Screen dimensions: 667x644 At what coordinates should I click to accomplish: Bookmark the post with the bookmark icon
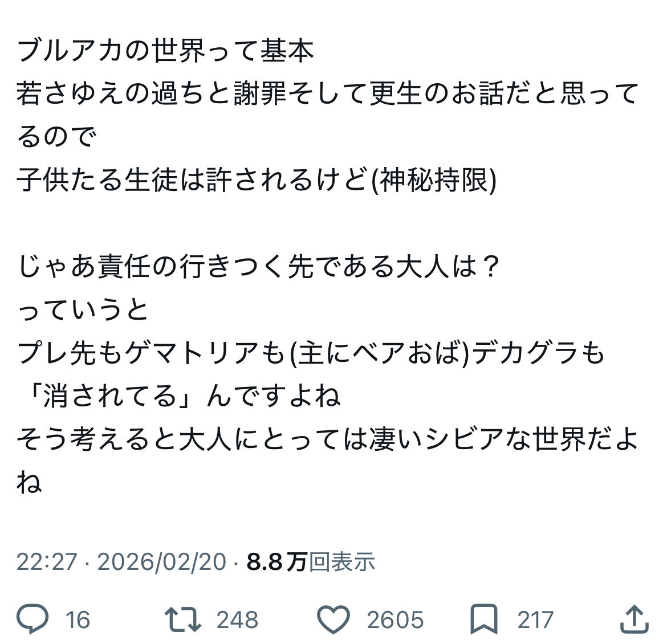pyautogui.click(x=484, y=619)
